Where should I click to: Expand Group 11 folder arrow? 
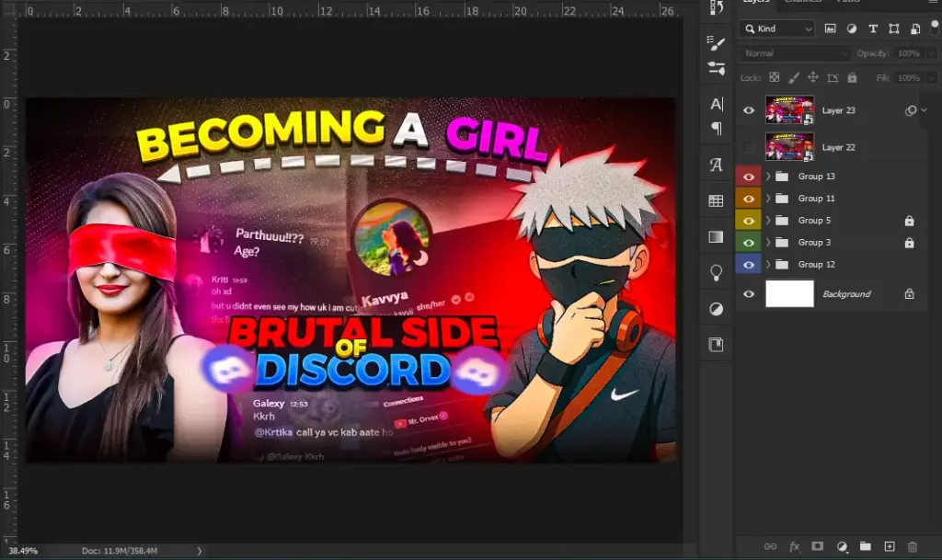(768, 199)
